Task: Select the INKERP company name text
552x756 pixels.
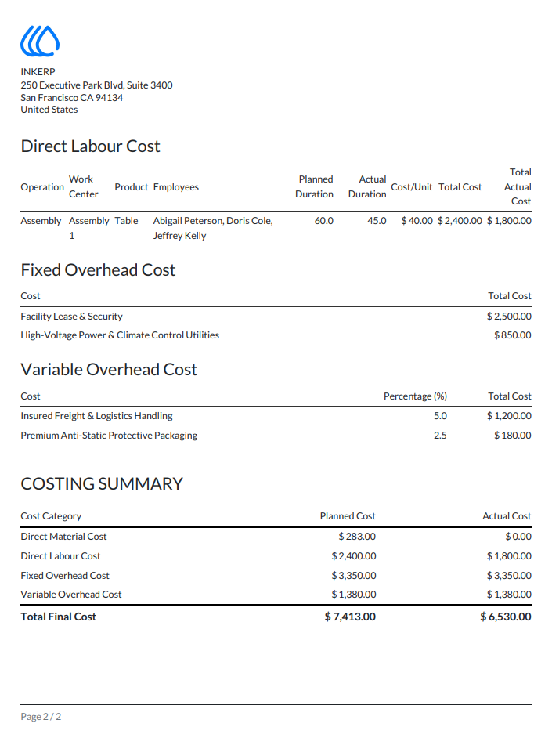Action: (38, 72)
